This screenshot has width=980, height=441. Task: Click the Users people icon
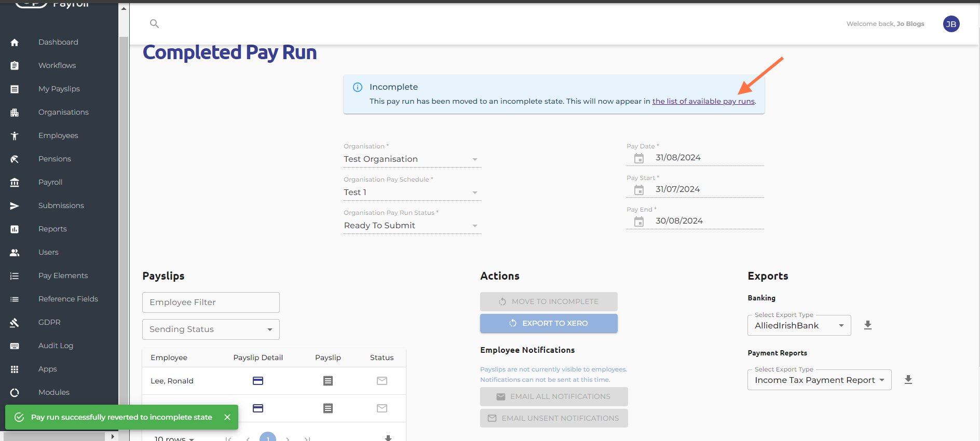coord(15,253)
